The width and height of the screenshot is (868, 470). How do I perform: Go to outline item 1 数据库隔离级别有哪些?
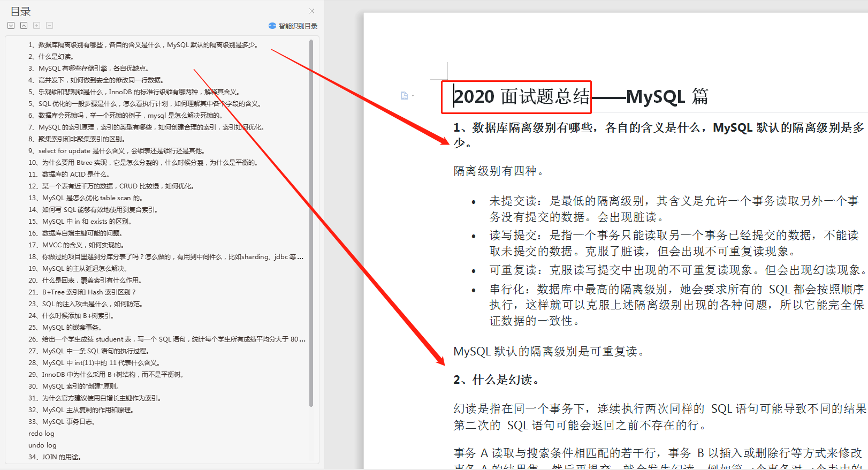pos(144,45)
